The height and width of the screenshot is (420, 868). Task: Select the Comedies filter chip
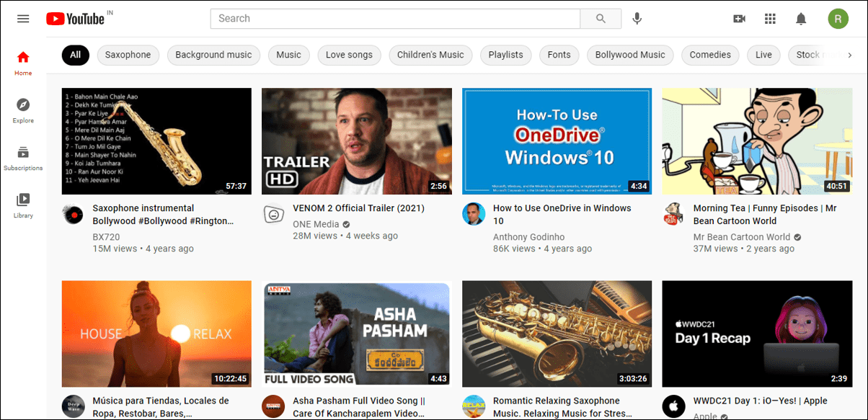[710, 55]
